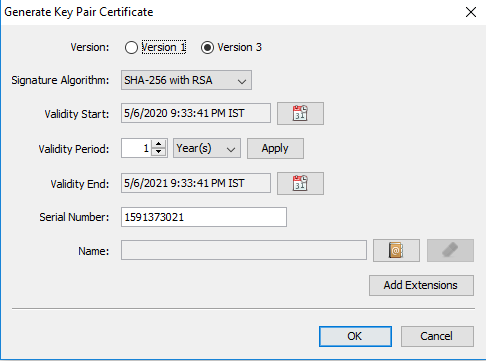Open the Validity End date picker calendar icon
Image resolution: width=486 pixels, height=361 pixels.
click(300, 183)
